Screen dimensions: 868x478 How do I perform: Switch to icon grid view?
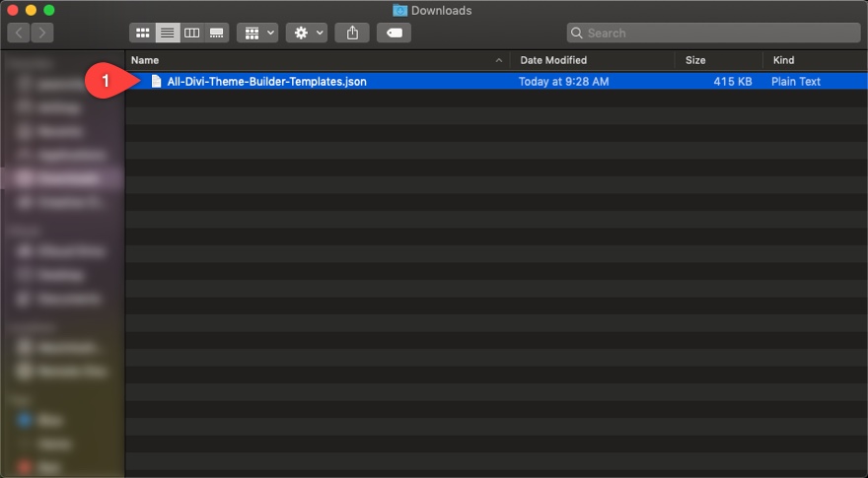(x=143, y=34)
